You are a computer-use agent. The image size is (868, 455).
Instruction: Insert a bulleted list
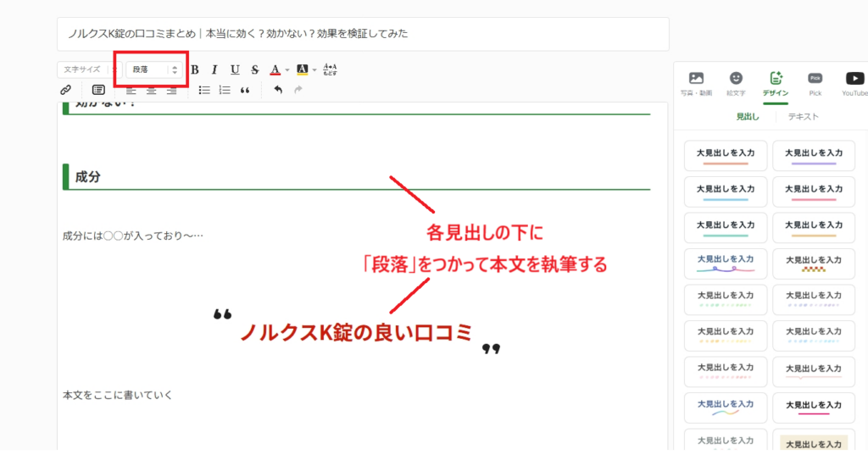204,90
